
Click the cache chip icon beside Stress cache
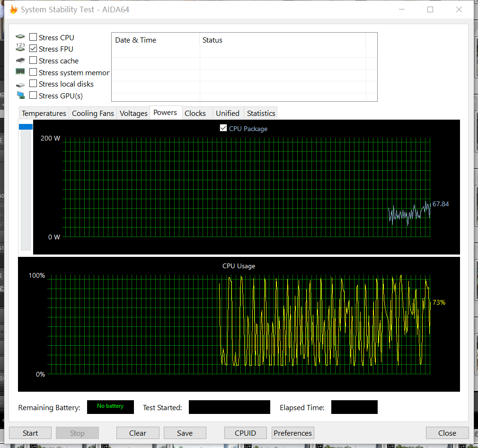20,61
